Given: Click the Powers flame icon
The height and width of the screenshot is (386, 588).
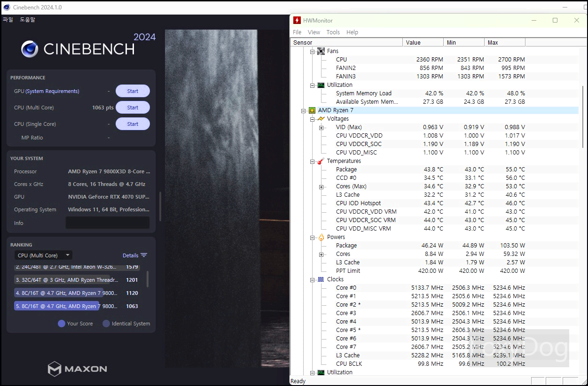Looking at the screenshot, I should tap(321, 237).
